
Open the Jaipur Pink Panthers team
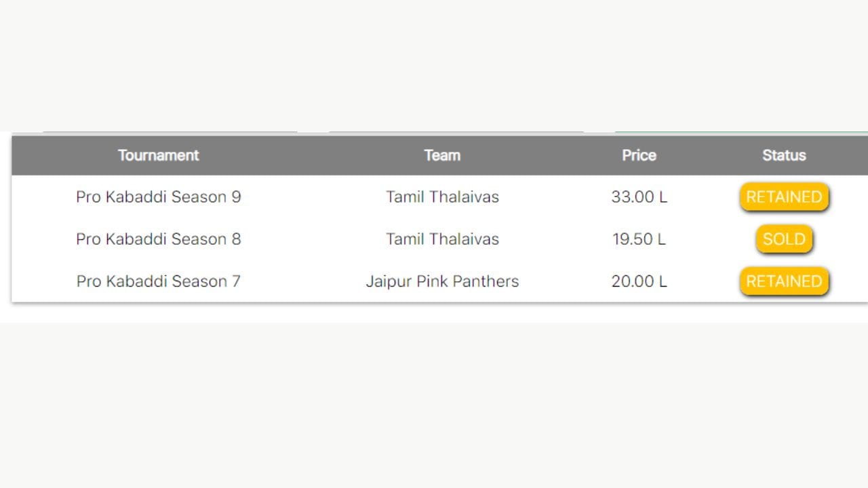pyautogui.click(x=442, y=281)
